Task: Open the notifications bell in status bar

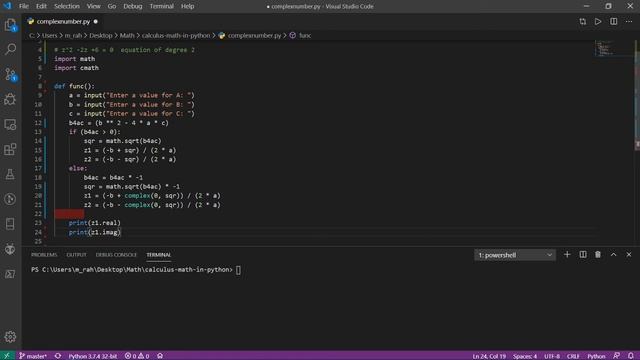Action: [631, 356]
